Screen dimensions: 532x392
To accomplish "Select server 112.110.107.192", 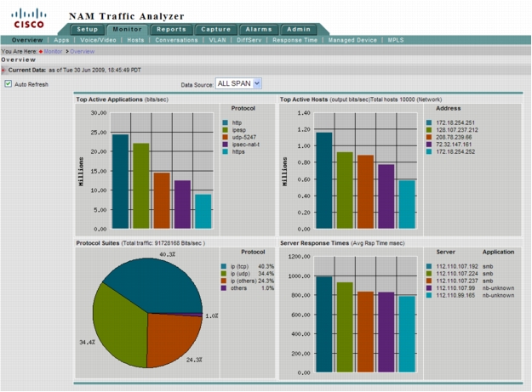I will pyautogui.click(x=457, y=267).
